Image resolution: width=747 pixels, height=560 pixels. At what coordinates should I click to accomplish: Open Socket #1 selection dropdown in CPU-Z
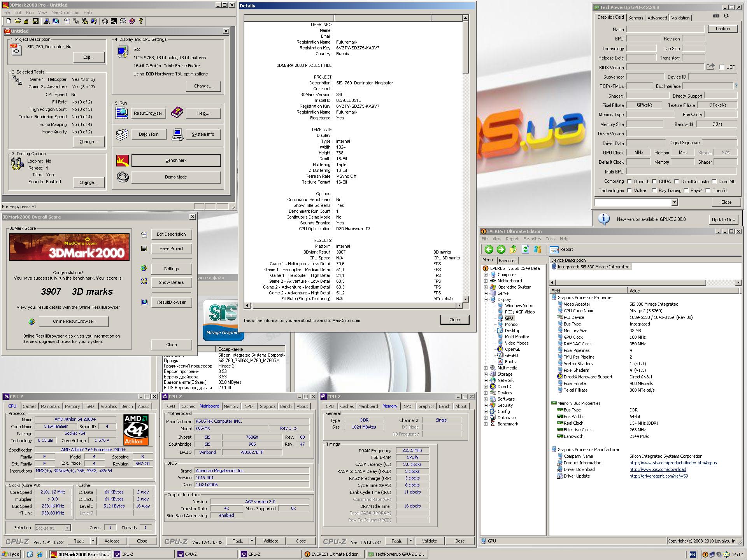67,528
